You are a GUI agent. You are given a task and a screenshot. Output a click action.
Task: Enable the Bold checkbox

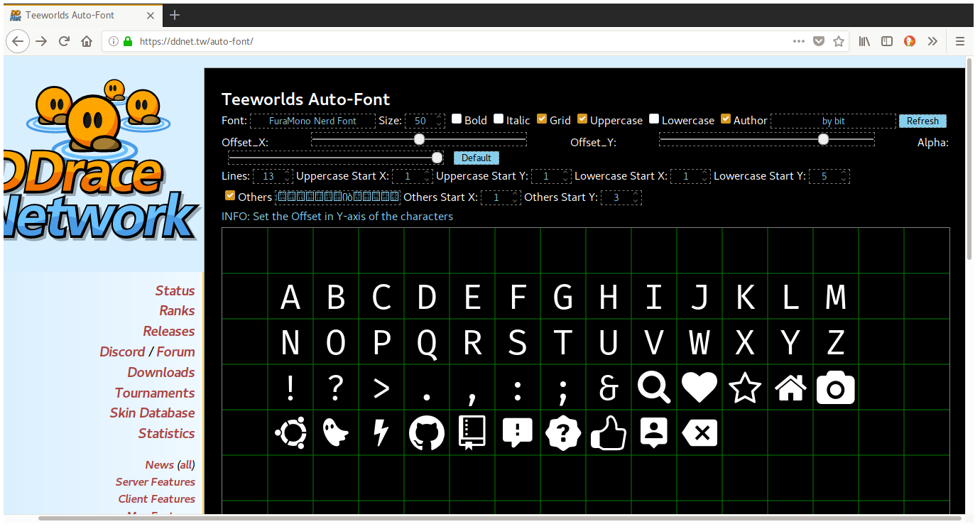click(x=456, y=118)
